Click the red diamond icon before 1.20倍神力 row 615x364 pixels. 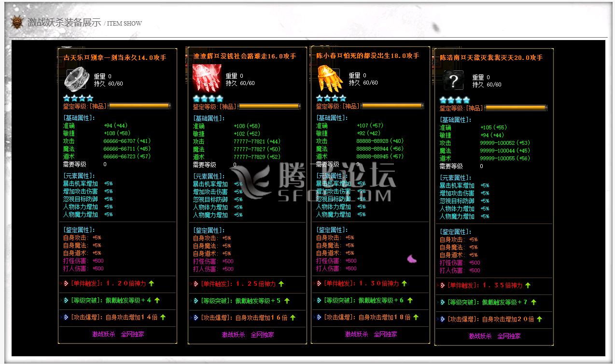click(67, 283)
